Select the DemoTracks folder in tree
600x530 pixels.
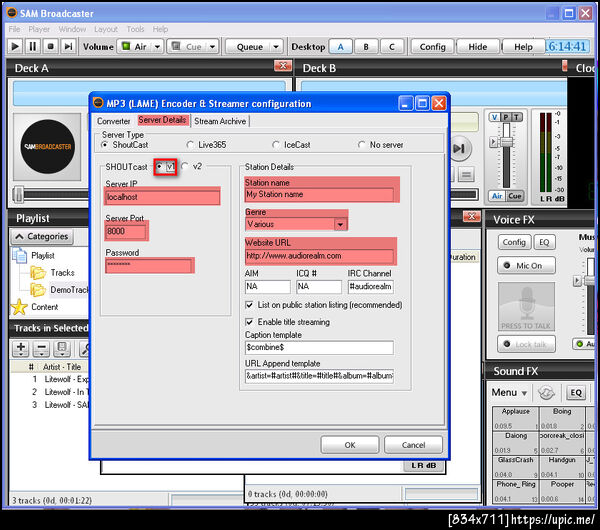[x=60, y=290]
